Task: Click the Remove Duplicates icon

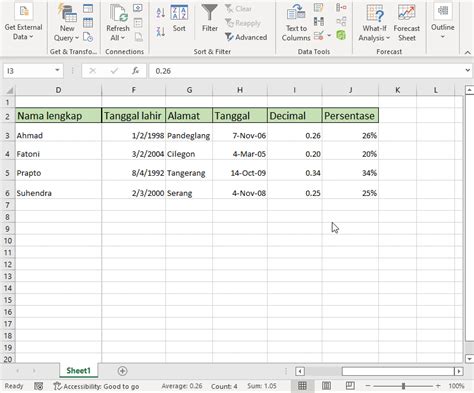Action: tap(319, 22)
